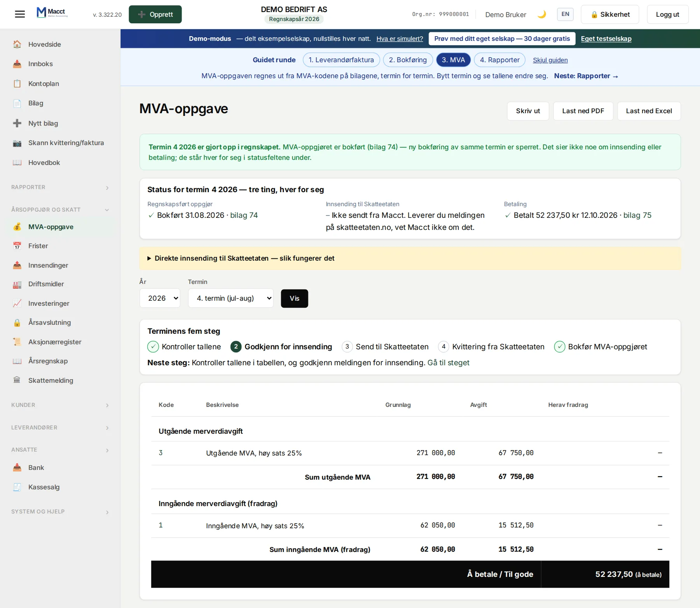Open the År 2026 dropdown
Screen dimensions: 700x608
pyautogui.click(x=160, y=298)
